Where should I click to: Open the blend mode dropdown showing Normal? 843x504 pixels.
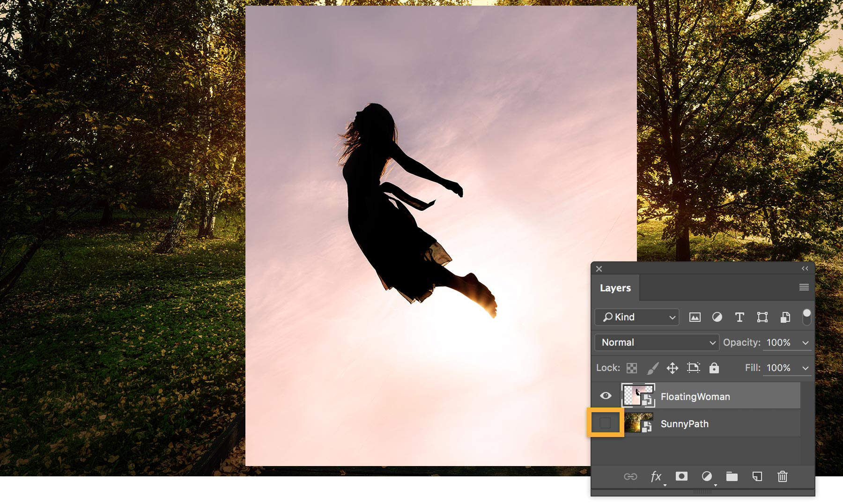(656, 342)
